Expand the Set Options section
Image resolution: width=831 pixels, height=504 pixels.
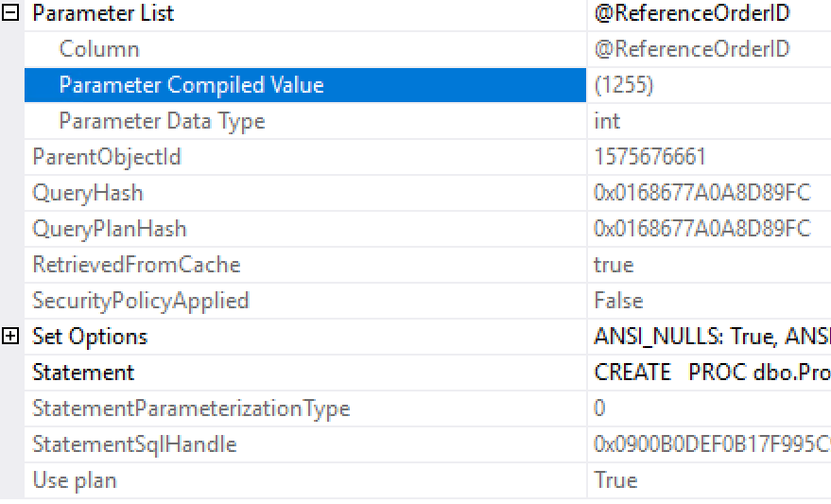[x=10, y=336]
